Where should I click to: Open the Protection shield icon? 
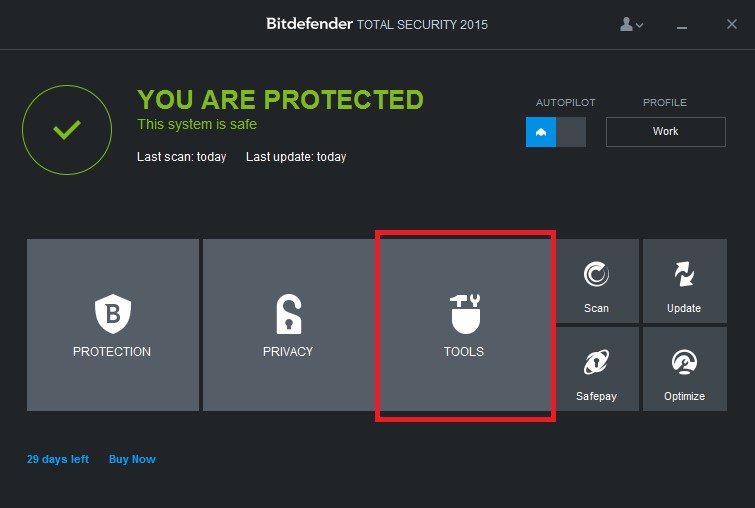coord(113,313)
